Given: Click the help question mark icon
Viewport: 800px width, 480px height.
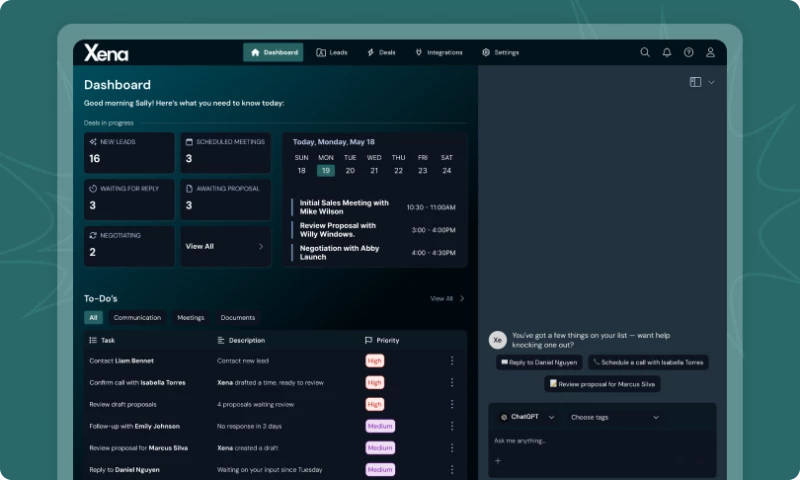Looking at the screenshot, I should tap(689, 52).
